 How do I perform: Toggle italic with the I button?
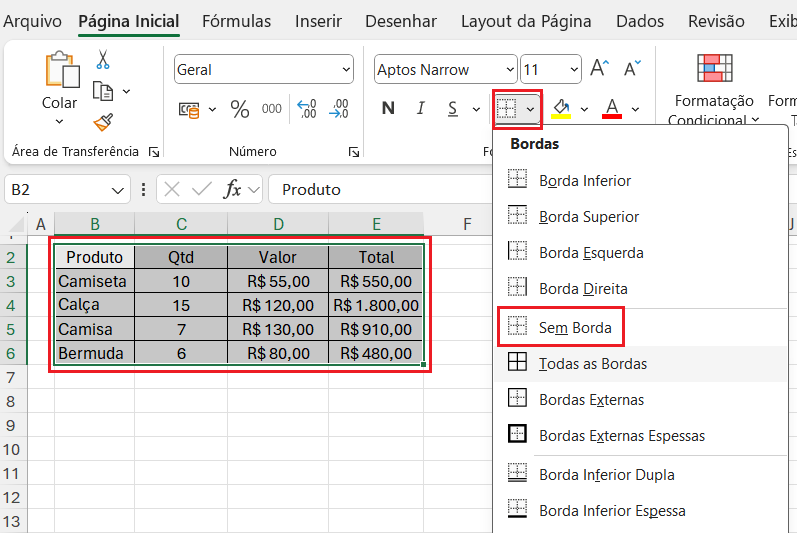[421, 109]
